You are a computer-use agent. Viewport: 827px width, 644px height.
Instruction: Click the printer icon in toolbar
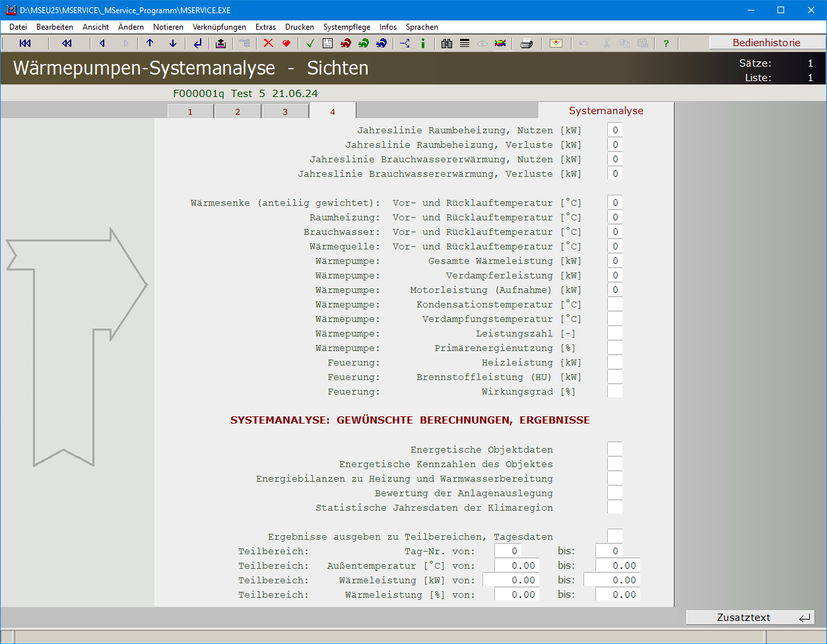pyautogui.click(x=526, y=44)
